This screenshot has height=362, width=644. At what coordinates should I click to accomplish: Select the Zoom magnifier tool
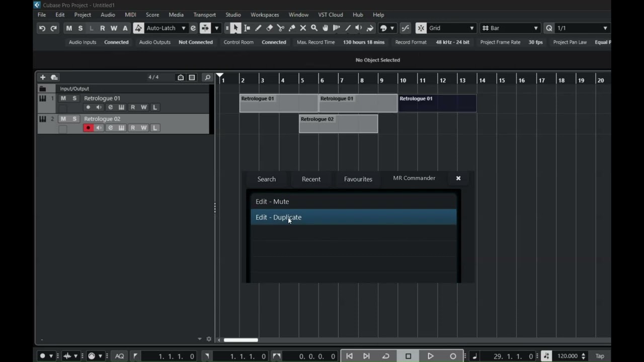point(314,28)
